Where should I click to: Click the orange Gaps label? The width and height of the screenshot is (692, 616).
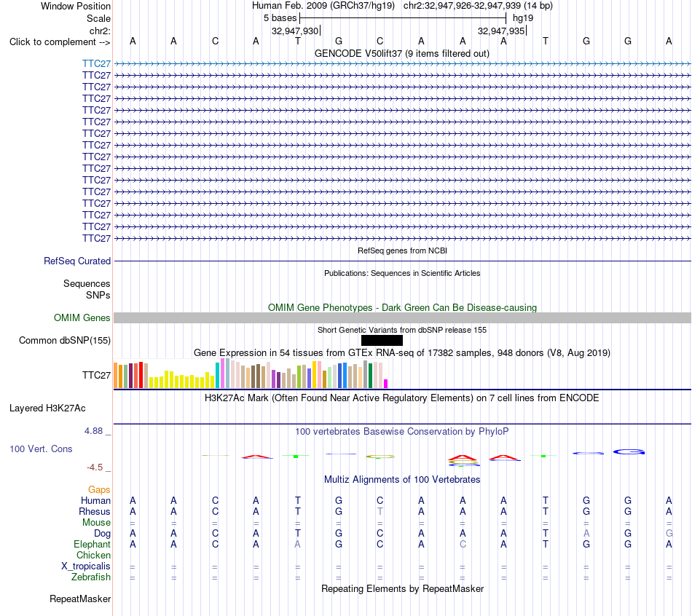99,489
